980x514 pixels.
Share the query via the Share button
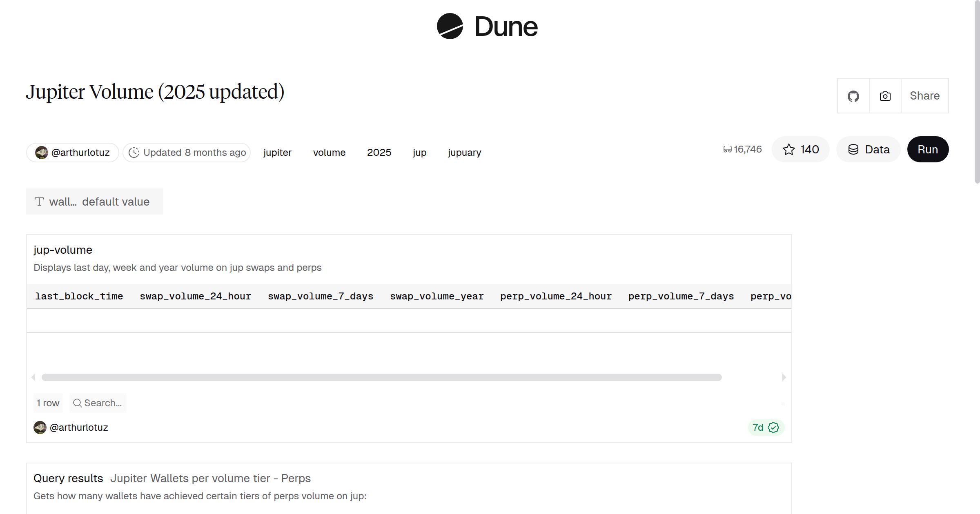click(924, 95)
